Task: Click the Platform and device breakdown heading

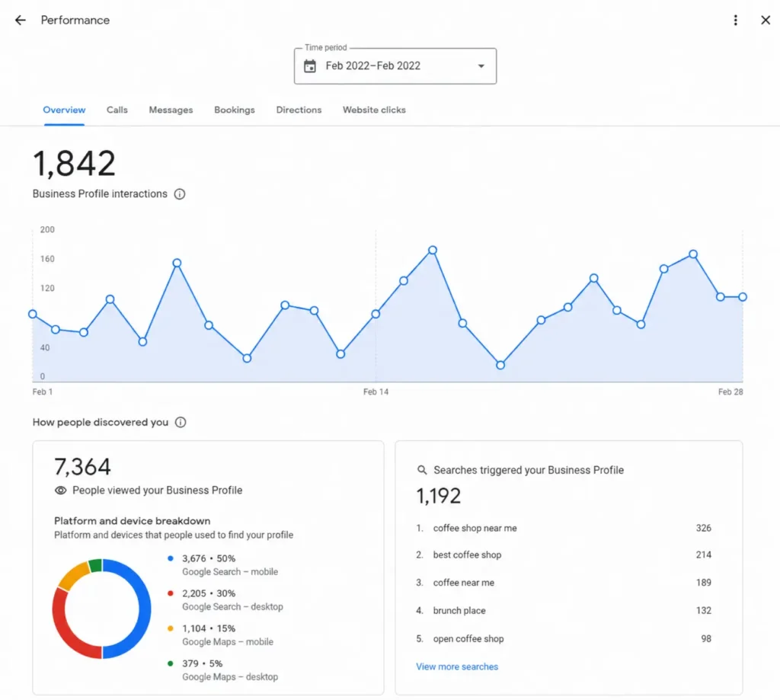Action: coord(133,521)
